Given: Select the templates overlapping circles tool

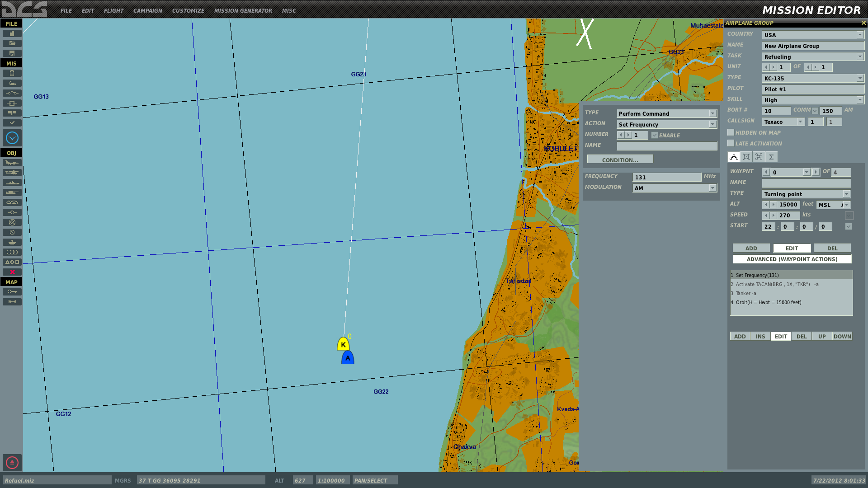Looking at the screenshot, I should [12, 252].
